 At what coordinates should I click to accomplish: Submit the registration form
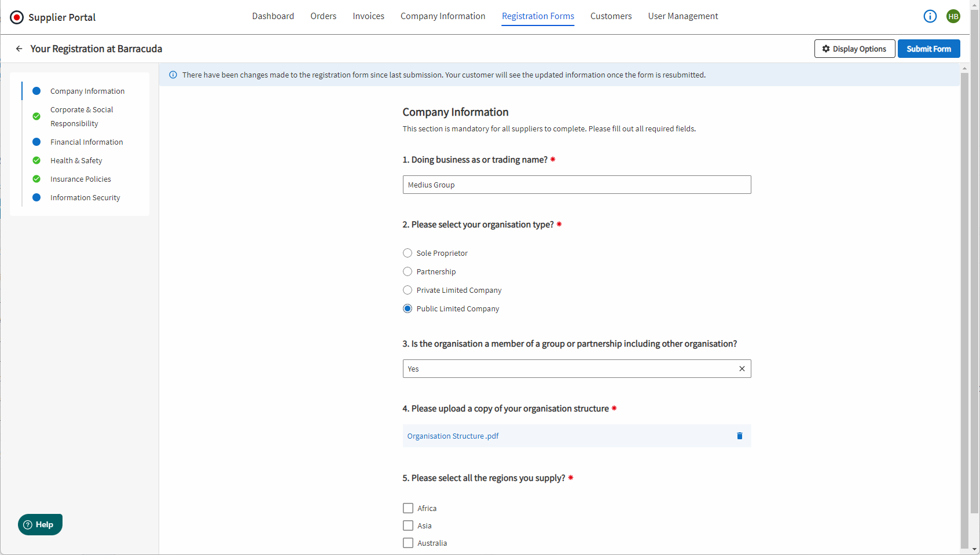point(928,49)
